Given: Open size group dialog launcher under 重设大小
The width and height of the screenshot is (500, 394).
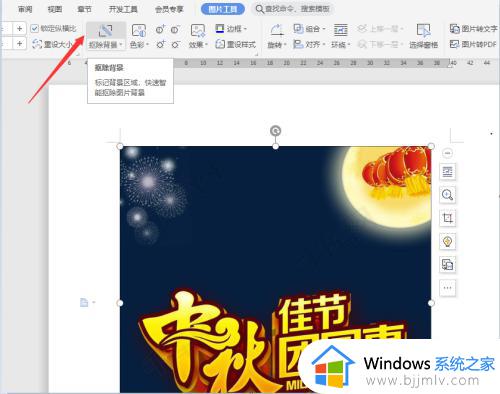Looking at the screenshot, I should tap(79, 54).
